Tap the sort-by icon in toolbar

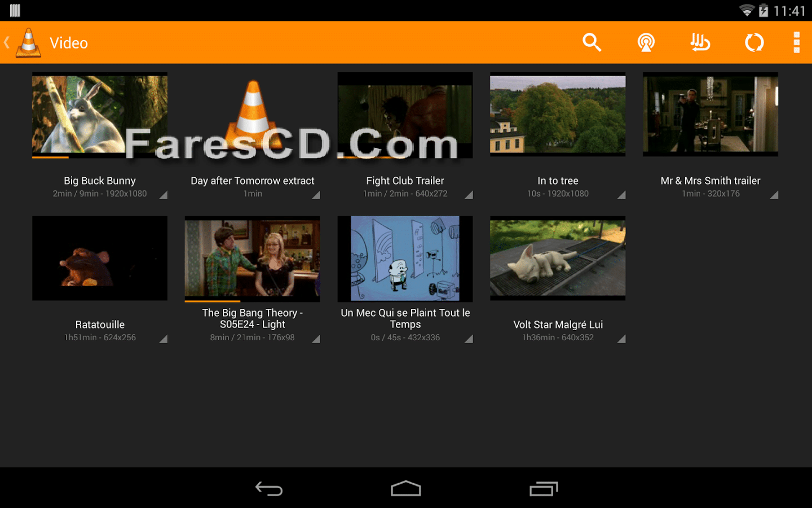pos(700,42)
